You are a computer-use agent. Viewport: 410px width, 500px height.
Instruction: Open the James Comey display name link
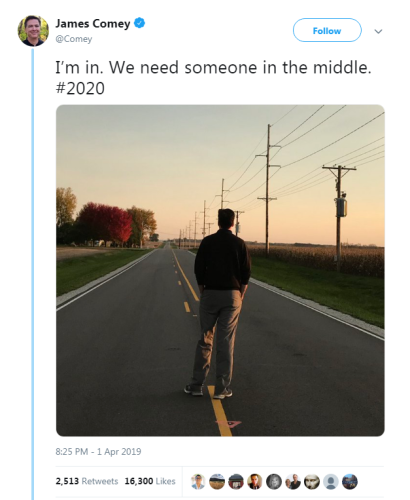(x=93, y=24)
